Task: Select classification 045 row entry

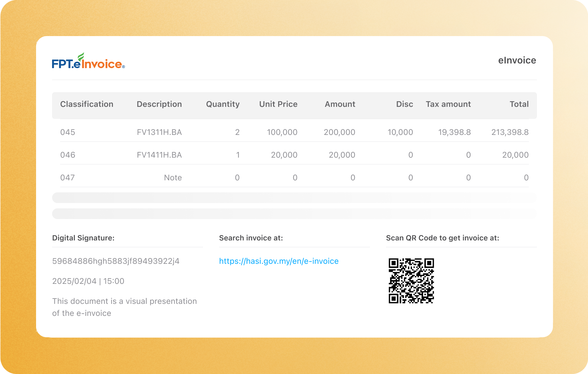Action: pyautogui.click(x=67, y=132)
